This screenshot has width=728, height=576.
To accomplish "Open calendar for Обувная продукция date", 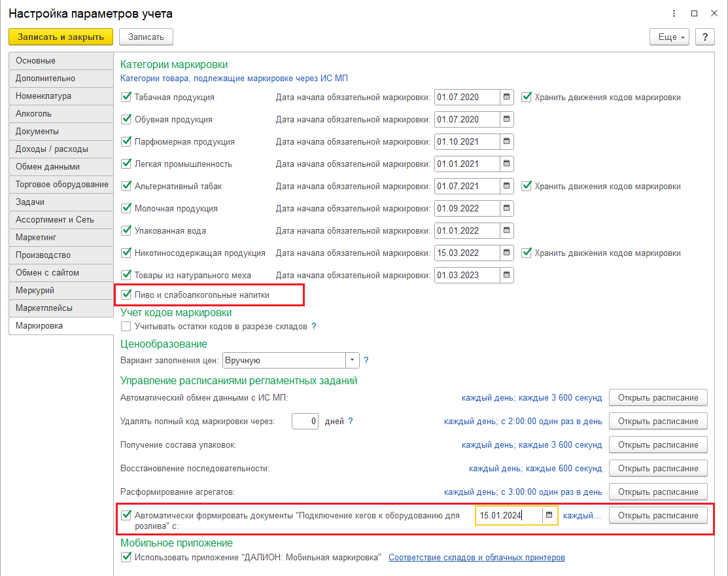I will click(x=506, y=119).
